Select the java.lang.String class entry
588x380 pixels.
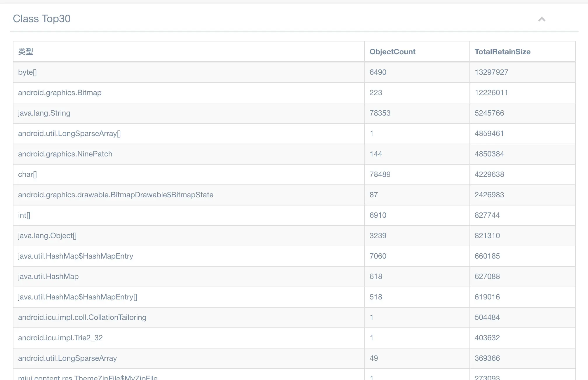point(44,113)
